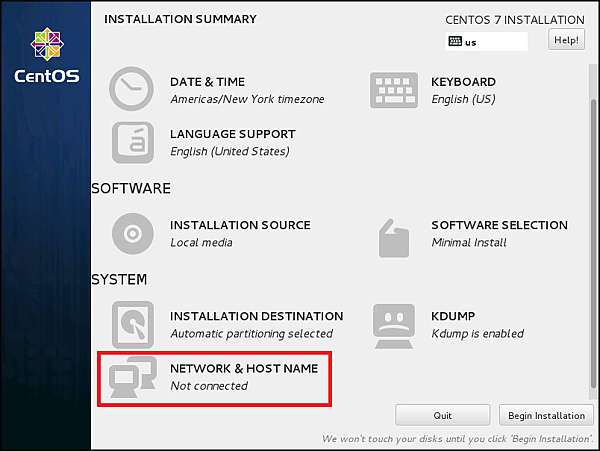
Task: Click the Keyboard layout icon
Action: click(x=394, y=90)
